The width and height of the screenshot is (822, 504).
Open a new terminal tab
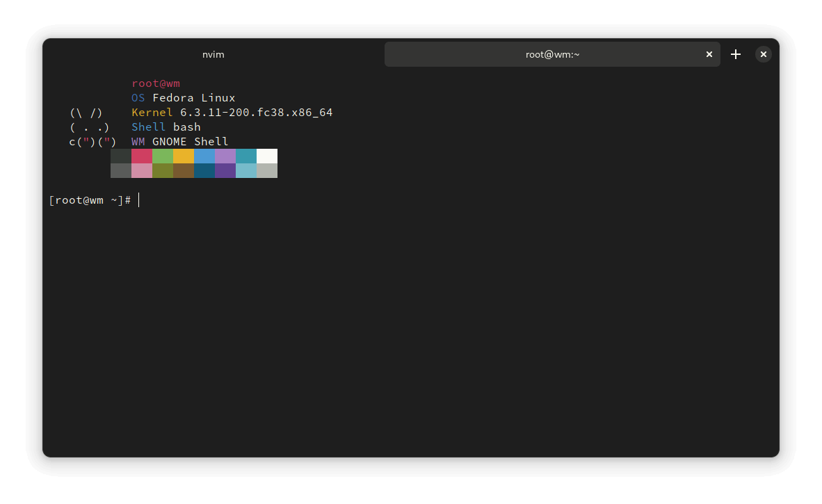pyautogui.click(x=735, y=54)
